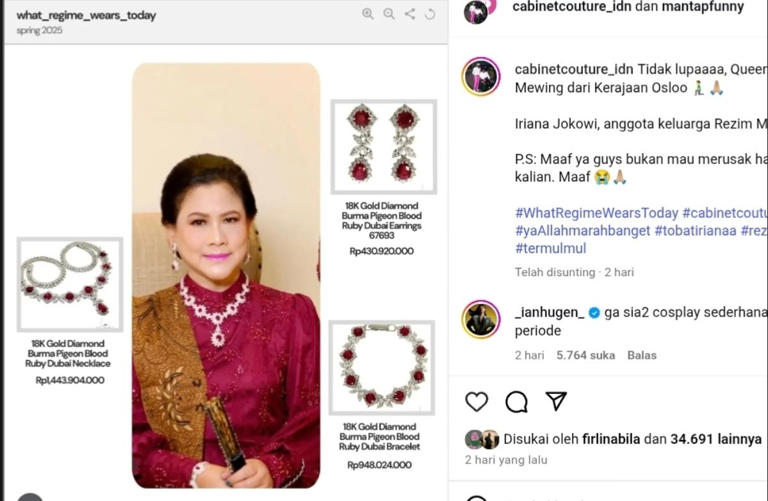The height and width of the screenshot is (501, 768).
Task: Open #termulmul hashtag link
Action: point(551,248)
